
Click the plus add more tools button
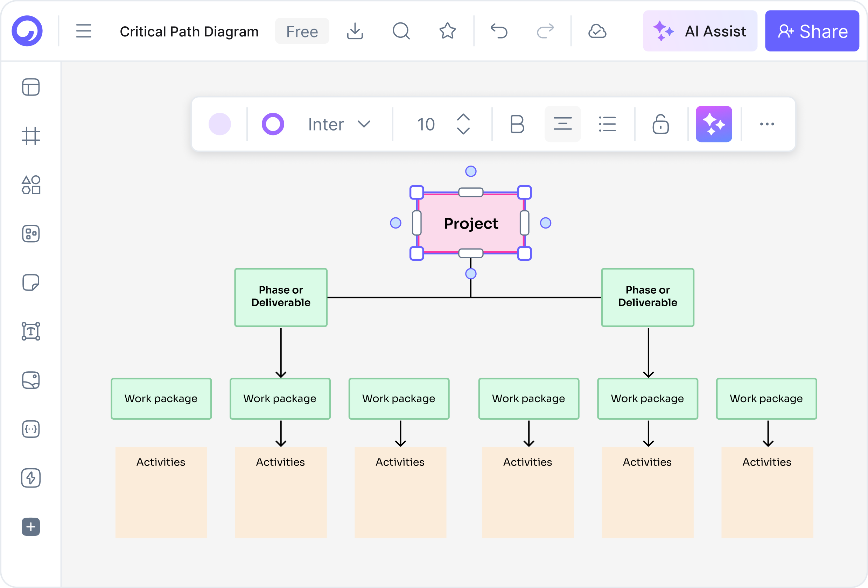click(31, 527)
